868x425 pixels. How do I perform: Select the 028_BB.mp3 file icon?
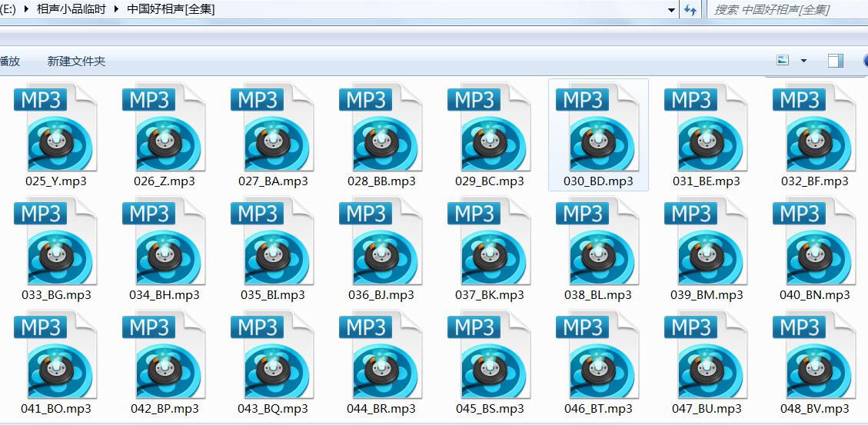coord(381,128)
